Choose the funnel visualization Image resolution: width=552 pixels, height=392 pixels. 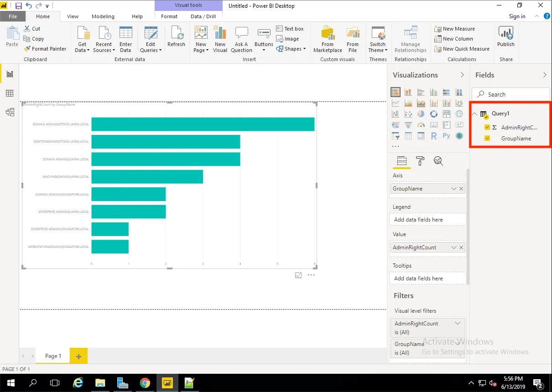[408, 125]
